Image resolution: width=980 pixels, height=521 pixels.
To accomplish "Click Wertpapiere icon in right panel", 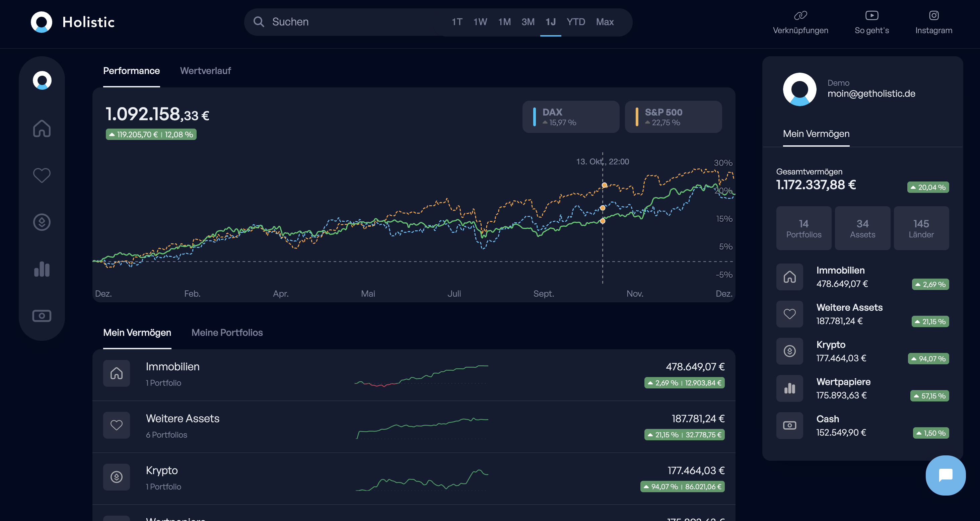I will 789,388.
